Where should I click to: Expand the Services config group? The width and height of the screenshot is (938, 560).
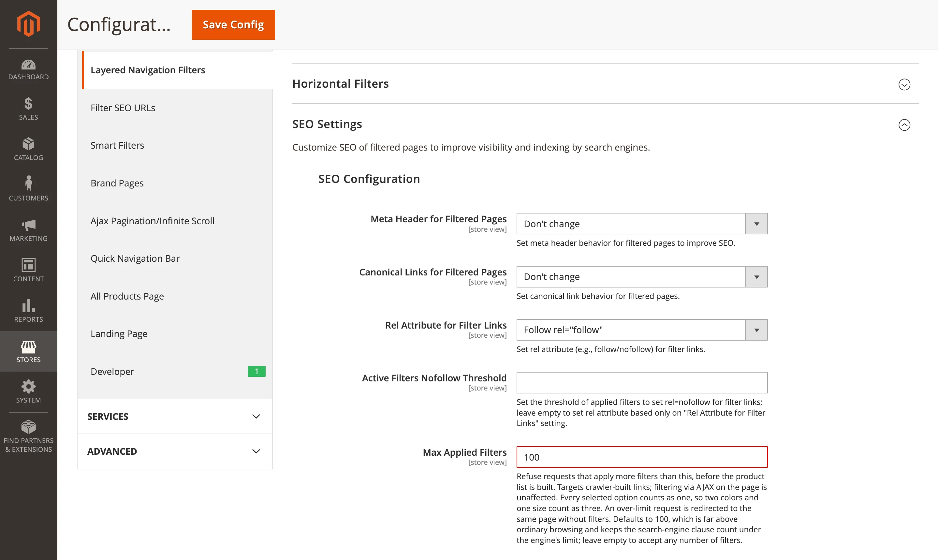175,416
